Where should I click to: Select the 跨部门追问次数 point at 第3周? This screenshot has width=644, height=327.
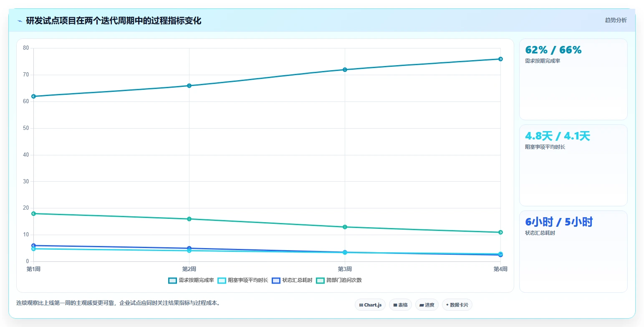(345, 227)
